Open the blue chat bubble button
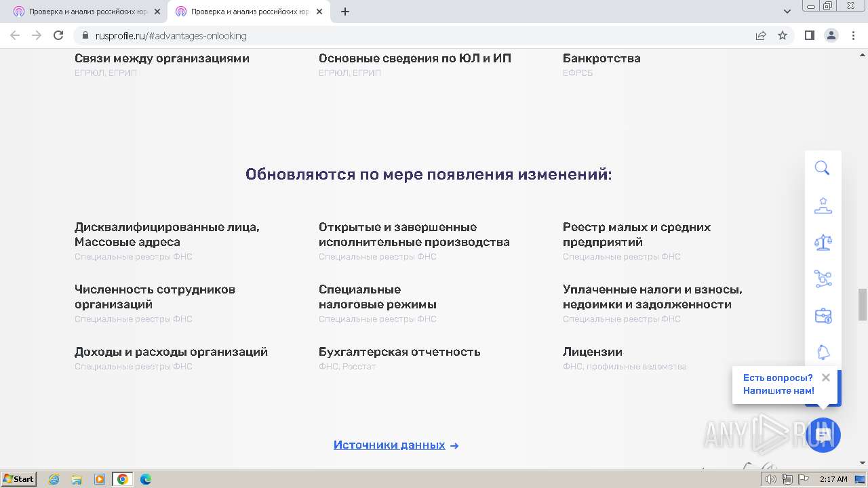The width and height of the screenshot is (868, 488). point(823,435)
